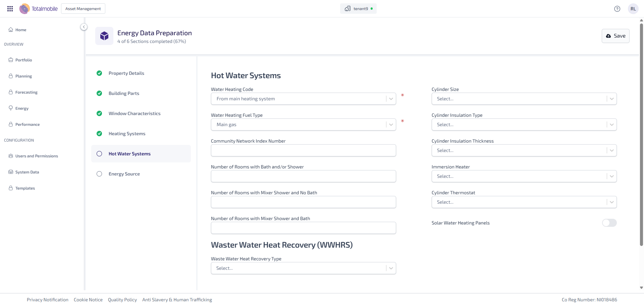The height and width of the screenshot is (306, 644).
Task: Open the app launcher grid icon
Action: pos(10,9)
